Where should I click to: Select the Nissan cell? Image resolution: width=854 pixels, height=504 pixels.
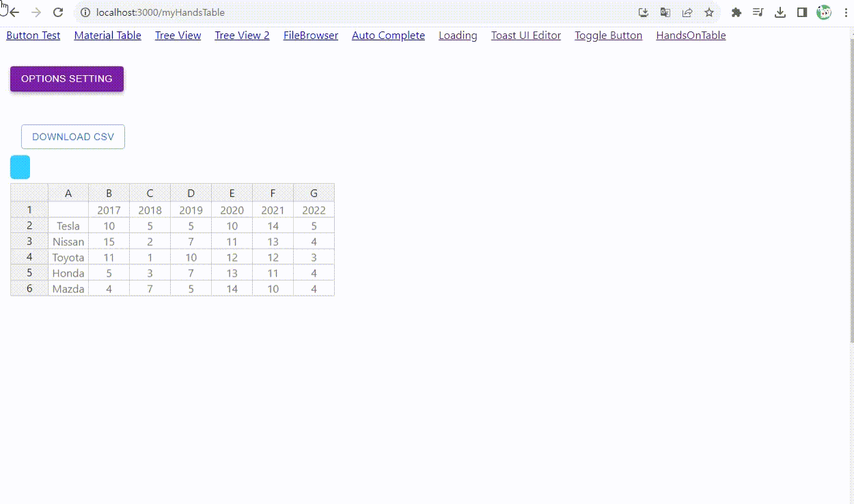pos(68,242)
